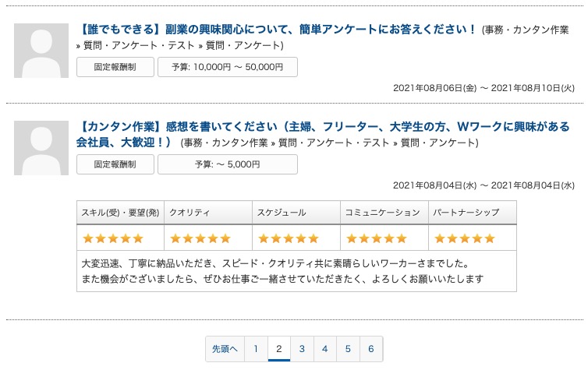Click the star rating under スキル(受)・要望(発)
588x370 pixels.
pyautogui.click(x=113, y=238)
